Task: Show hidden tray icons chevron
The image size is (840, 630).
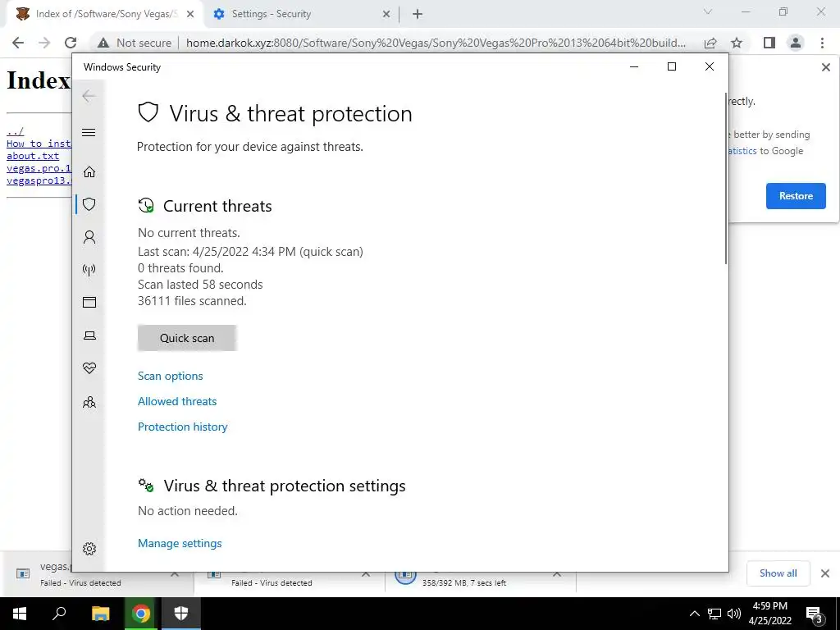Action: click(x=694, y=614)
